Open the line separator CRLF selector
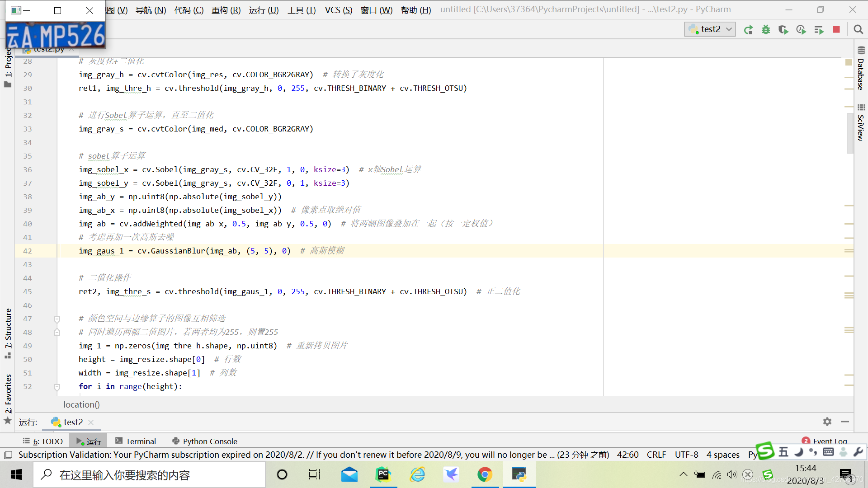The image size is (868, 488). tap(656, 455)
